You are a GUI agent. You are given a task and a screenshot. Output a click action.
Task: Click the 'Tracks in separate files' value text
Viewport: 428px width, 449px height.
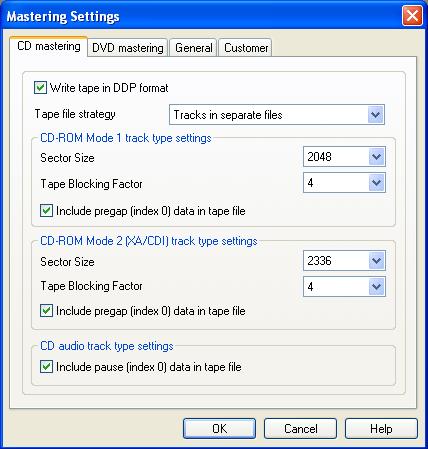tap(228, 115)
